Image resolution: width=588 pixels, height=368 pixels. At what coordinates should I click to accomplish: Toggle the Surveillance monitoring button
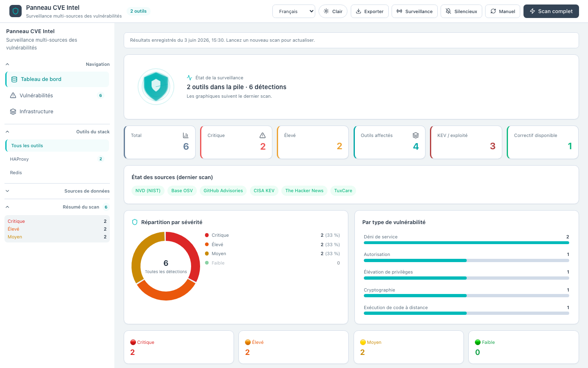point(414,11)
